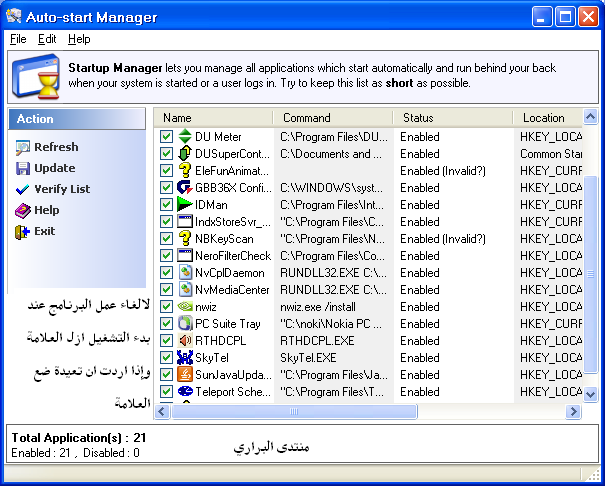The width and height of the screenshot is (605, 486).
Task: Click the SkyTel icon
Action: (x=185, y=357)
